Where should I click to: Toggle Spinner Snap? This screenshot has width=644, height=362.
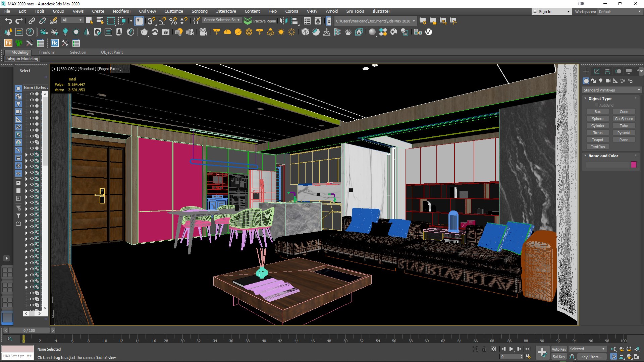[x=183, y=21]
